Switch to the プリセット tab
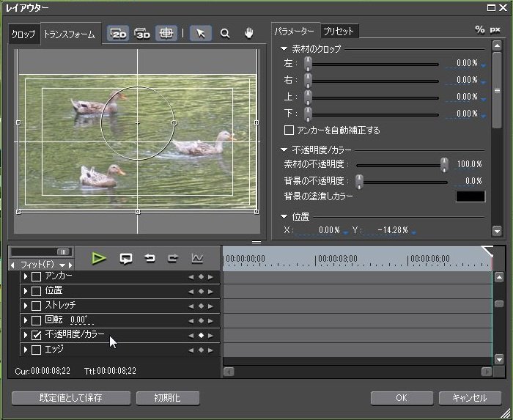The height and width of the screenshot is (420, 513). tap(339, 32)
